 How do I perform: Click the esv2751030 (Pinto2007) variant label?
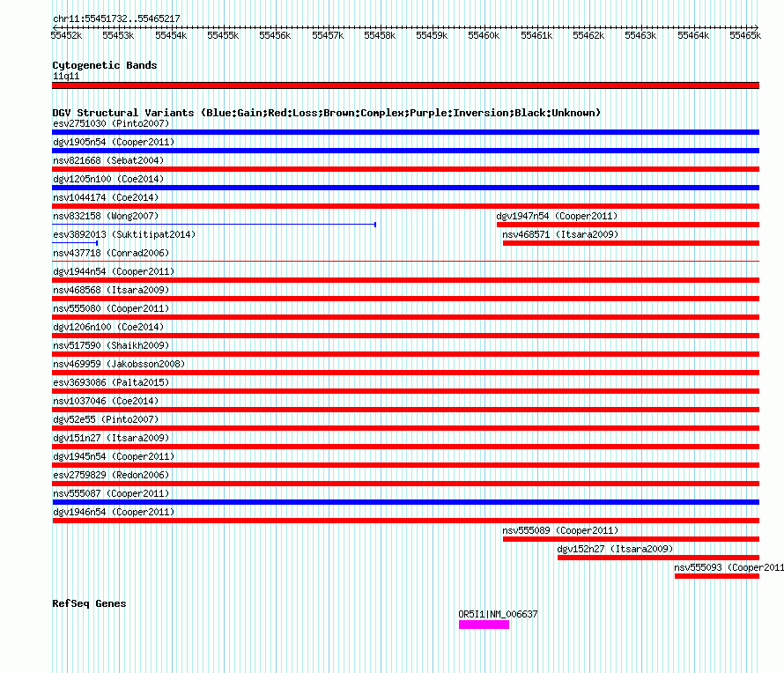click(x=111, y=123)
